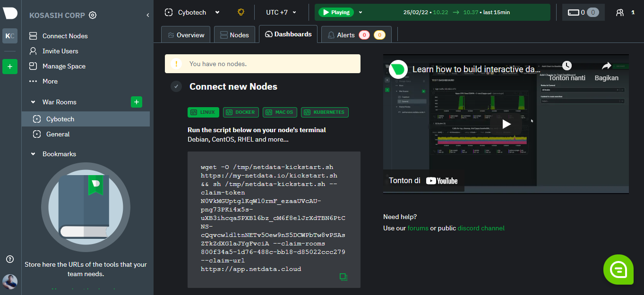This screenshot has height=295, width=644.
Task: Switch to the Dashboards tab
Action: coord(288,34)
